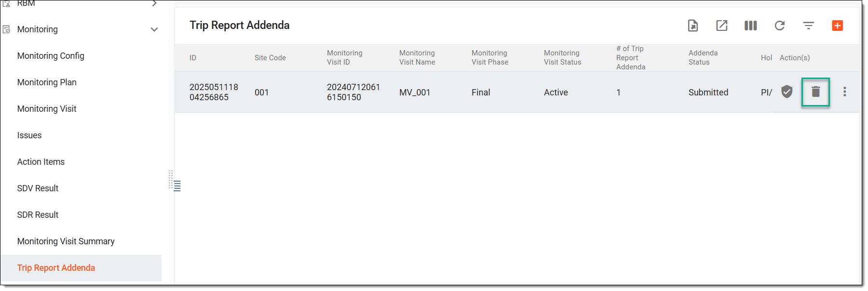Screen dimensions: 868x291
Task: Click the Monitoring section icon in sidebar
Action: [6, 29]
